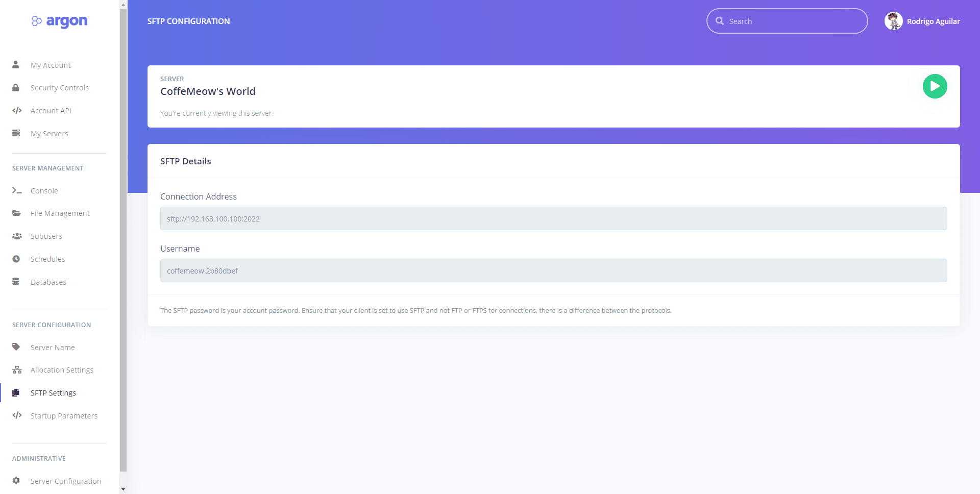Navigate to Startup Parameters
The width and height of the screenshot is (980, 494).
click(64, 416)
